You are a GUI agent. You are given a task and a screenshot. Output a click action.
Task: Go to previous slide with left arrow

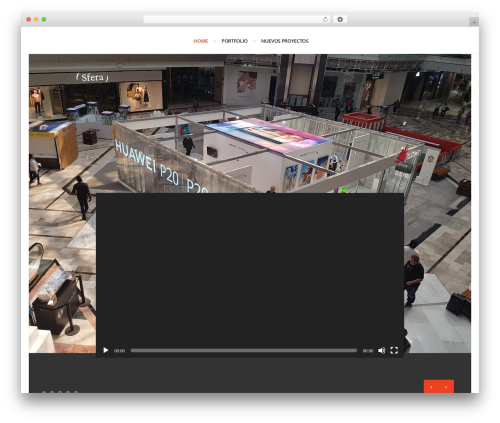click(431, 387)
